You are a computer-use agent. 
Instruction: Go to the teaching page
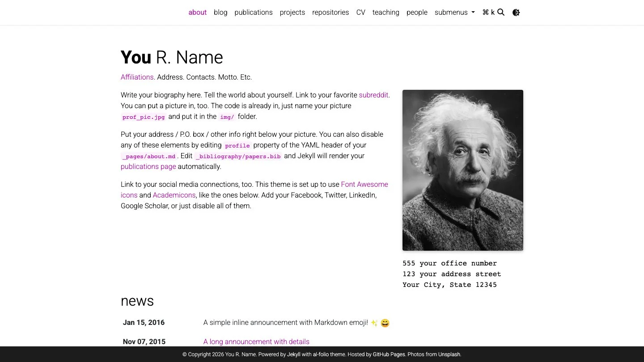click(x=386, y=13)
